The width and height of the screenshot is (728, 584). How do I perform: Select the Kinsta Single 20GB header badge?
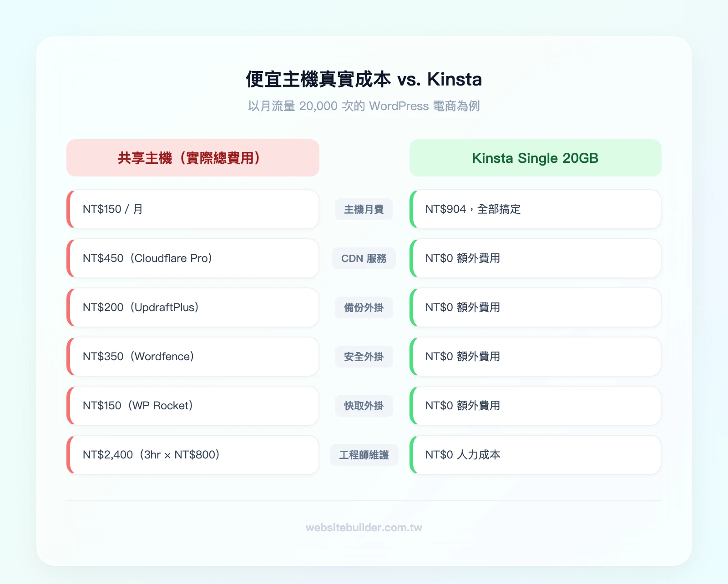[x=535, y=158]
